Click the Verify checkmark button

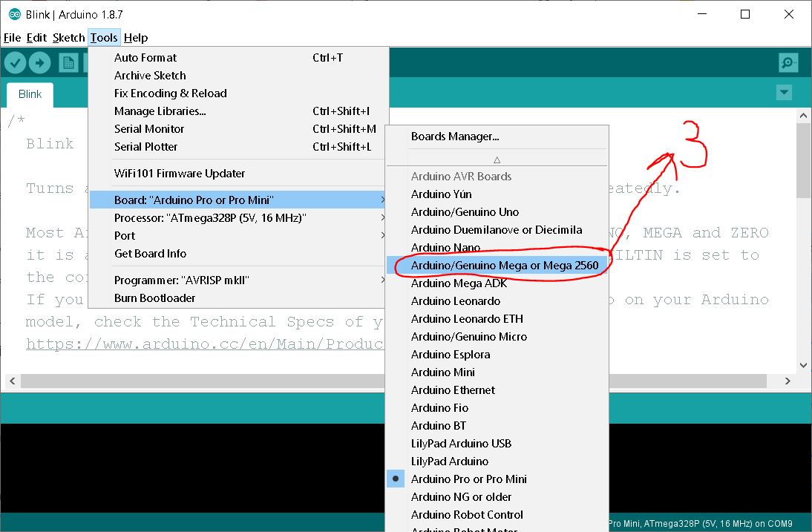(x=15, y=63)
